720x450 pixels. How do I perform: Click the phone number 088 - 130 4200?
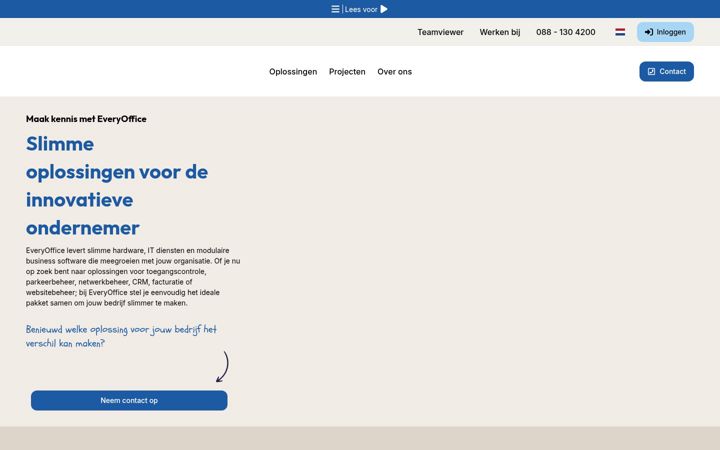point(566,32)
